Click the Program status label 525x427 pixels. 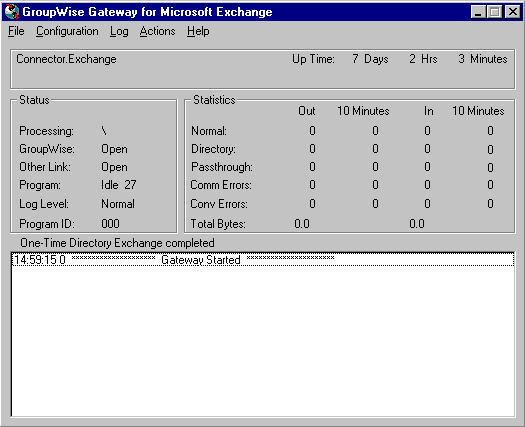40,185
